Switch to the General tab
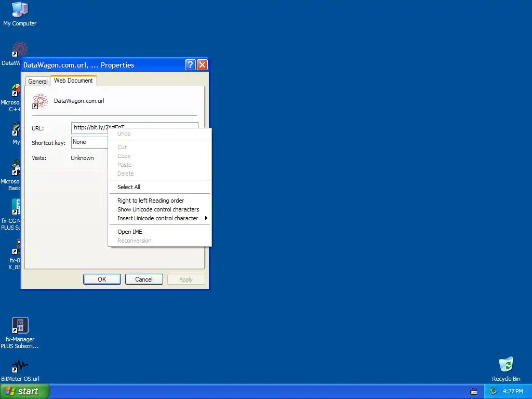Image resolution: width=532 pixels, height=399 pixels. tap(37, 82)
